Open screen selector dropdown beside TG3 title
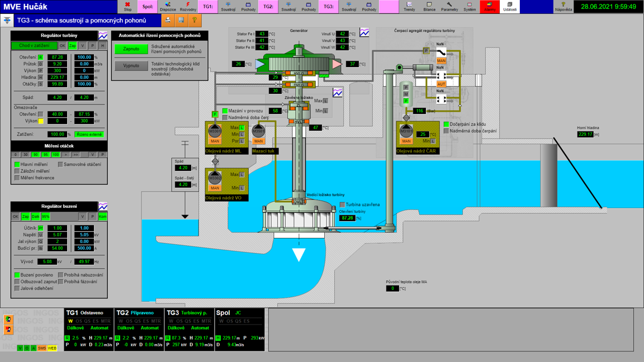The image size is (644, 362). tap(7, 21)
